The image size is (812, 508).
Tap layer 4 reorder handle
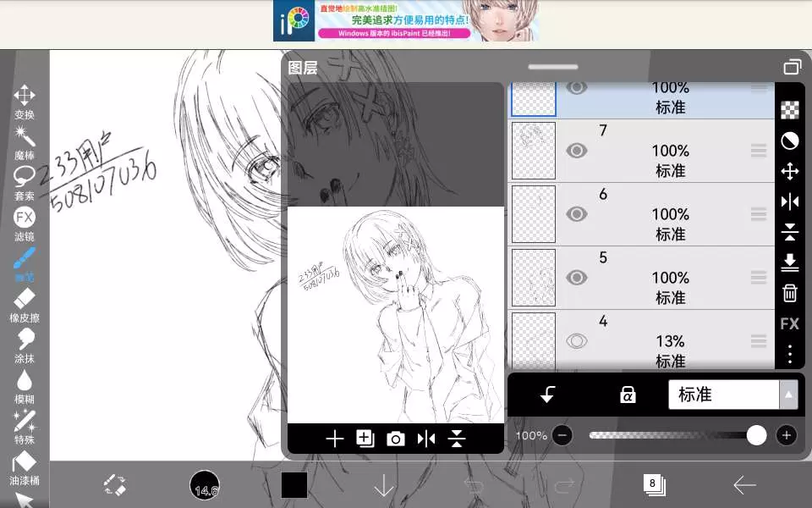[759, 341]
